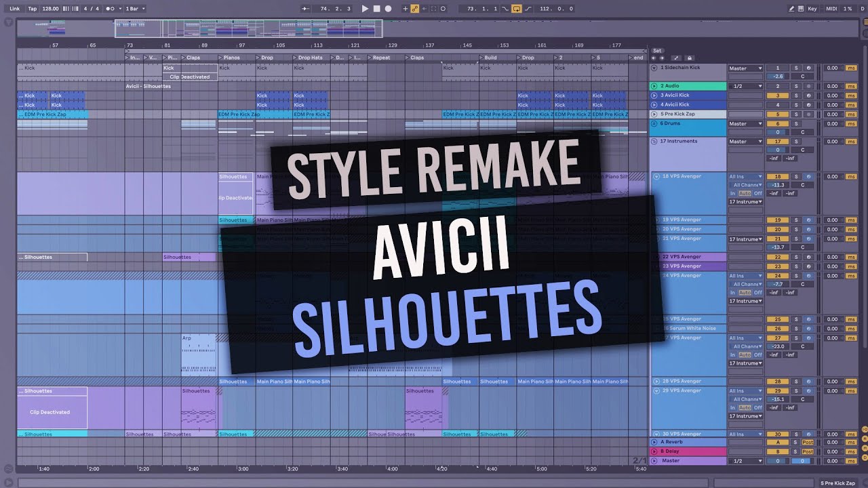Click the tempo field showing 128.00

tap(51, 9)
